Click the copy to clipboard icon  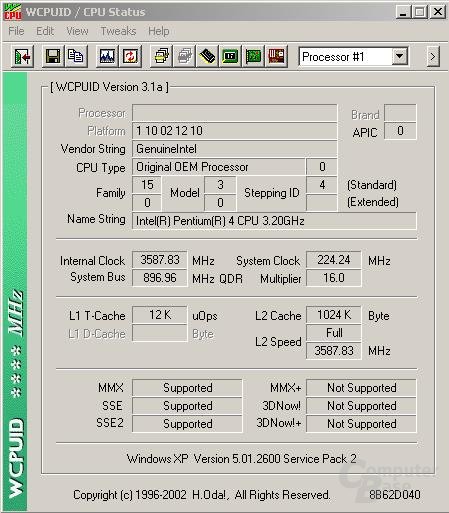pos(76,57)
